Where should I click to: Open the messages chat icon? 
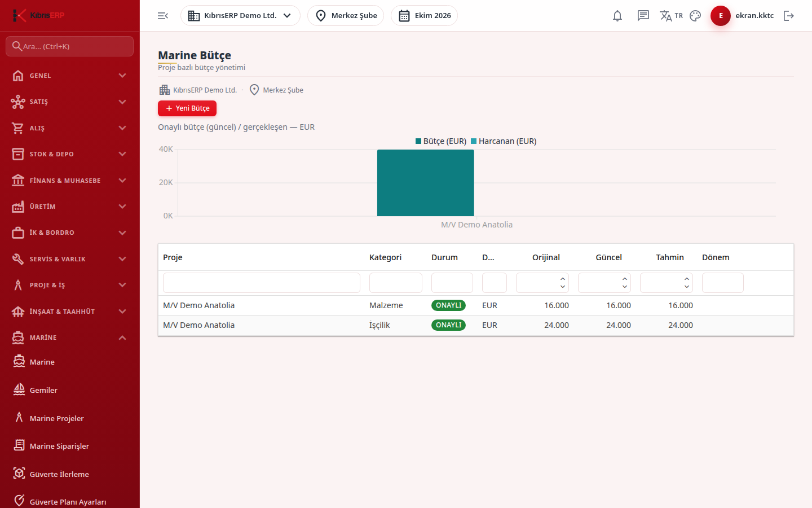[x=643, y=16]
